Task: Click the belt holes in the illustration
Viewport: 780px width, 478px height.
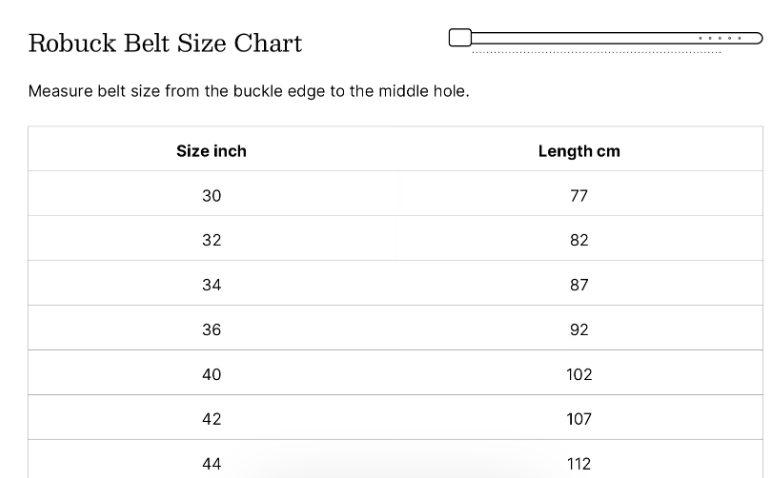Action: [x=721, y=38]
